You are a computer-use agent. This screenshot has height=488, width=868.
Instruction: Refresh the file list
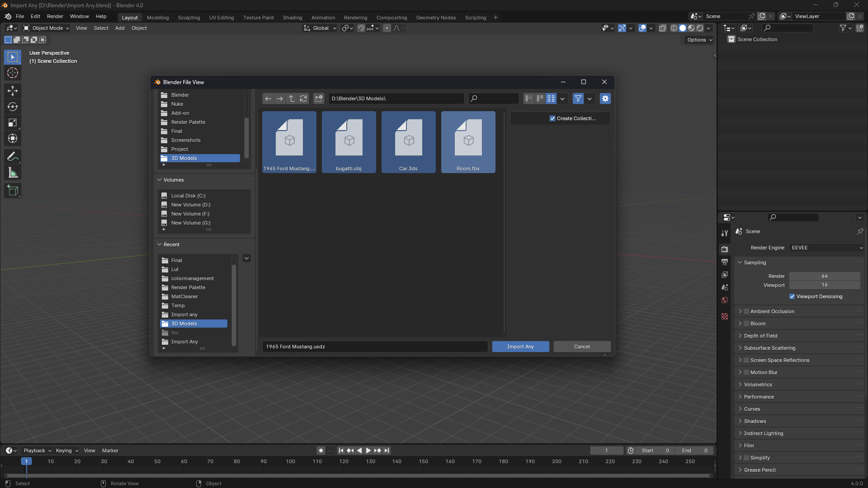[303, 99]
